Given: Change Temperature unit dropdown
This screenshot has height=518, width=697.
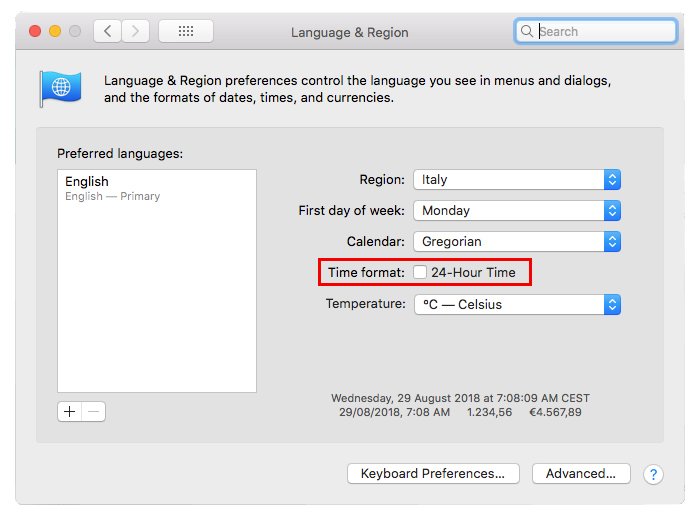Looking at the screenshot, I should [517, 304].
